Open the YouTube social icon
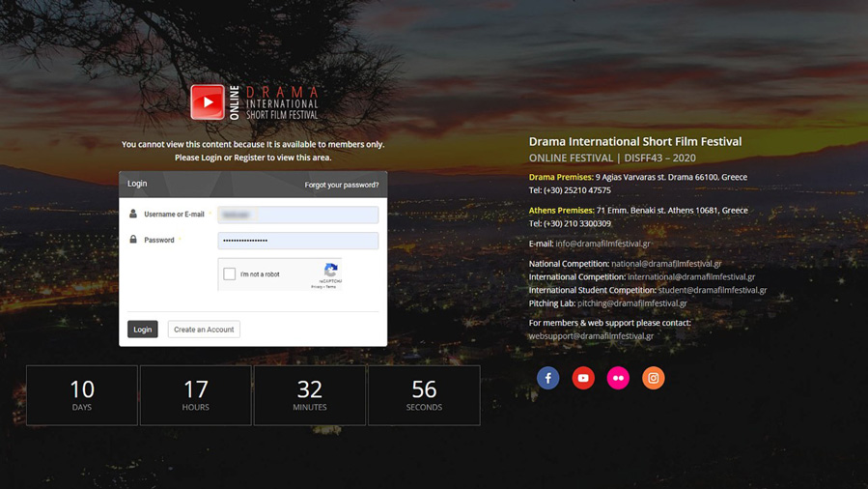868x489 pixels. coord(583,378)
